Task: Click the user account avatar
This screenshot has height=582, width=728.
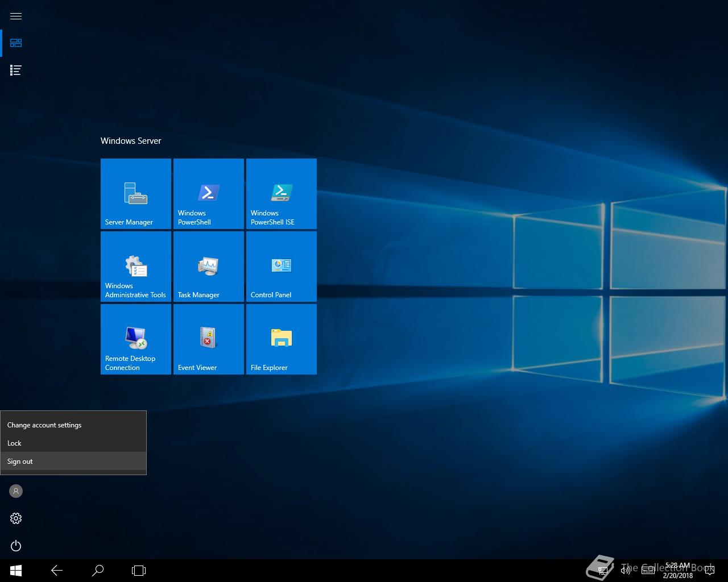Action: pos(16,491)
